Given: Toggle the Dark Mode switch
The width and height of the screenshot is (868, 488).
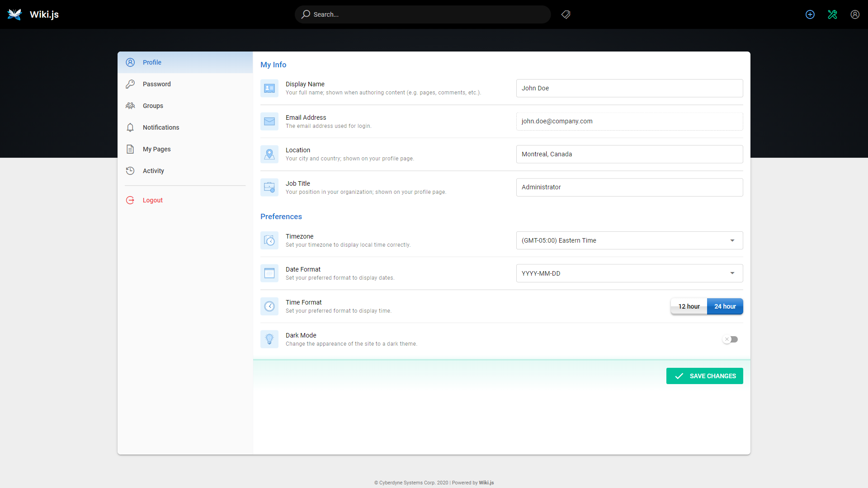Looking at the screenshot, I should 731,339.
